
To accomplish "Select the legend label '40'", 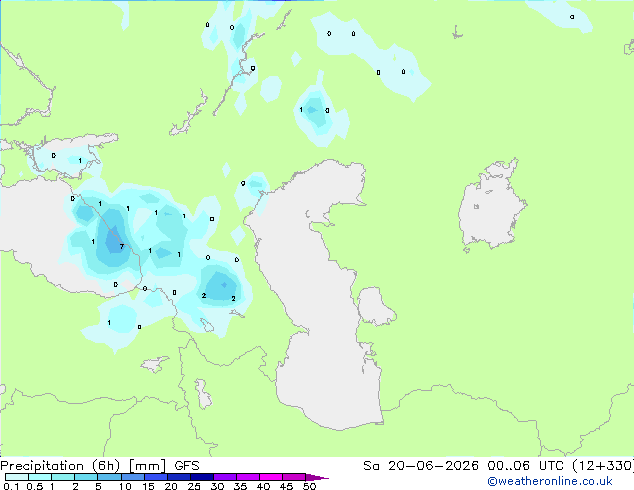I will point(263,486).
